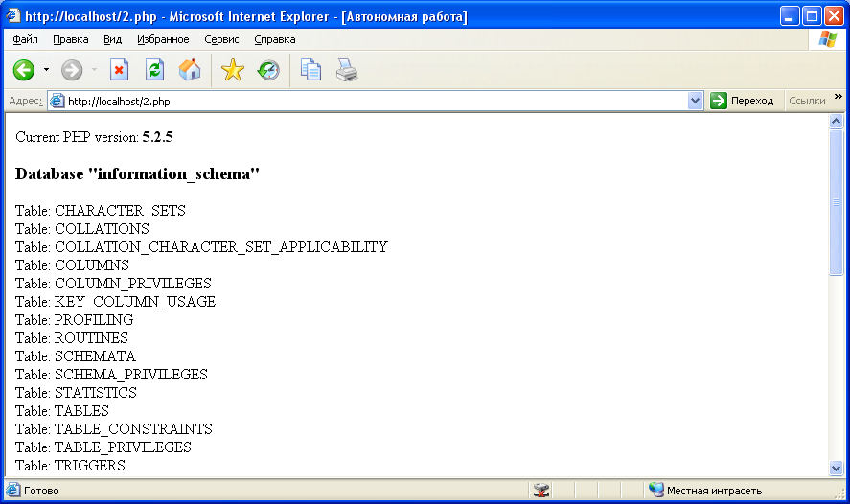
Task: Click the Table: COLUMN_PRIVILEGES line
Action: [113, 284]
